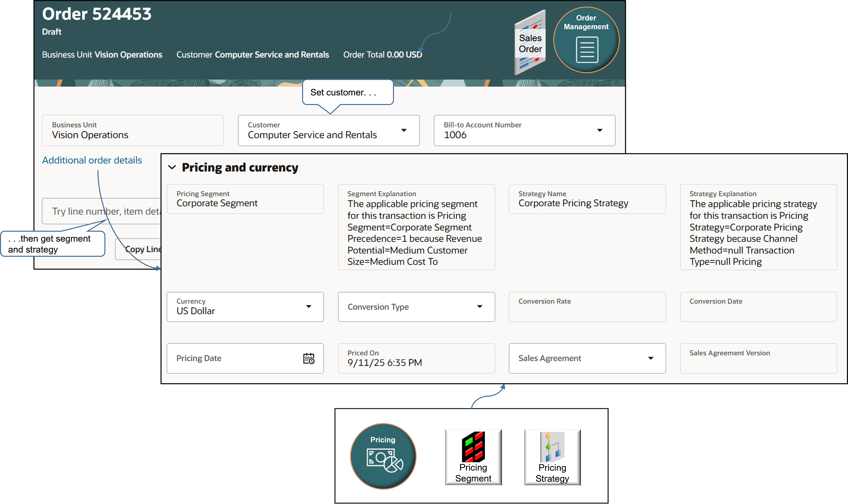Open the circular Order Management icon
This screenshot has height=504, width=848.
click(586, 40)
